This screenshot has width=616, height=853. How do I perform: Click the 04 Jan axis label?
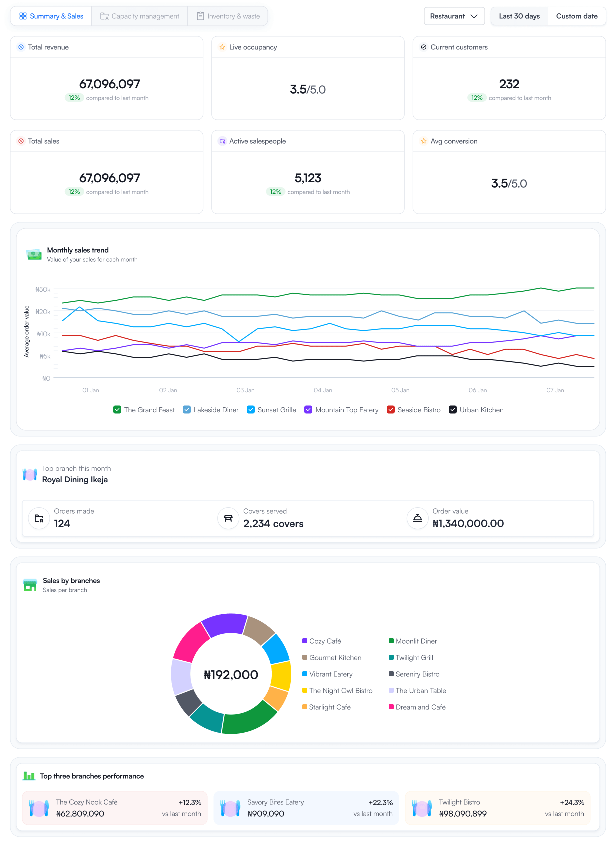[323, 390]
